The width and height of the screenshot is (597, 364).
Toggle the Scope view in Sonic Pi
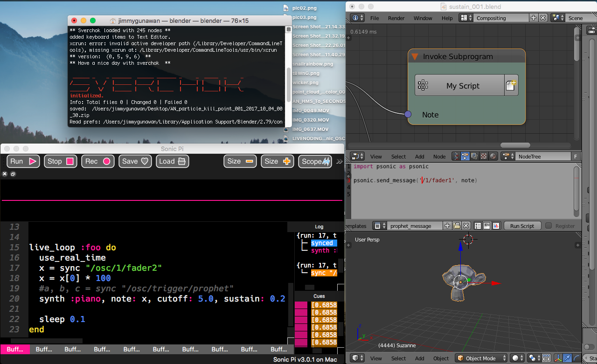(315, 161)
